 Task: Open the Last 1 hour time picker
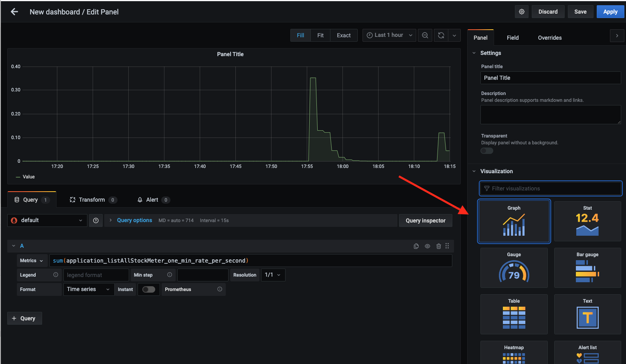389,35
